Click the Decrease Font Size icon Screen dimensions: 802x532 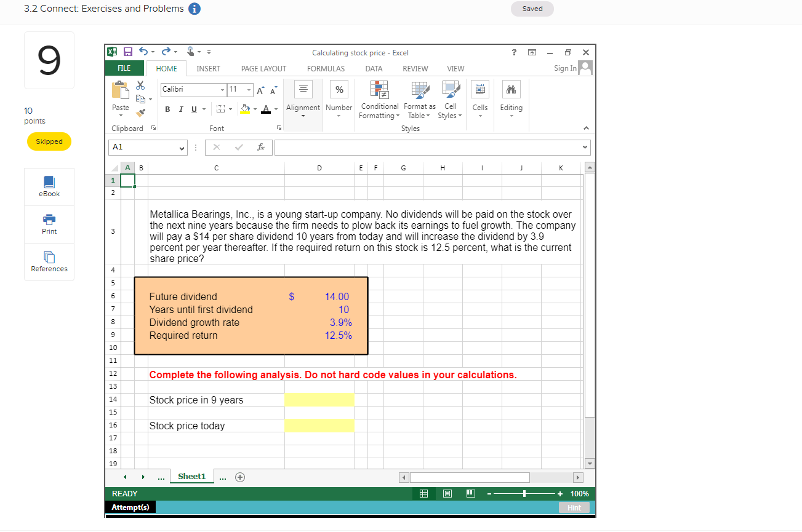point(274,90)
